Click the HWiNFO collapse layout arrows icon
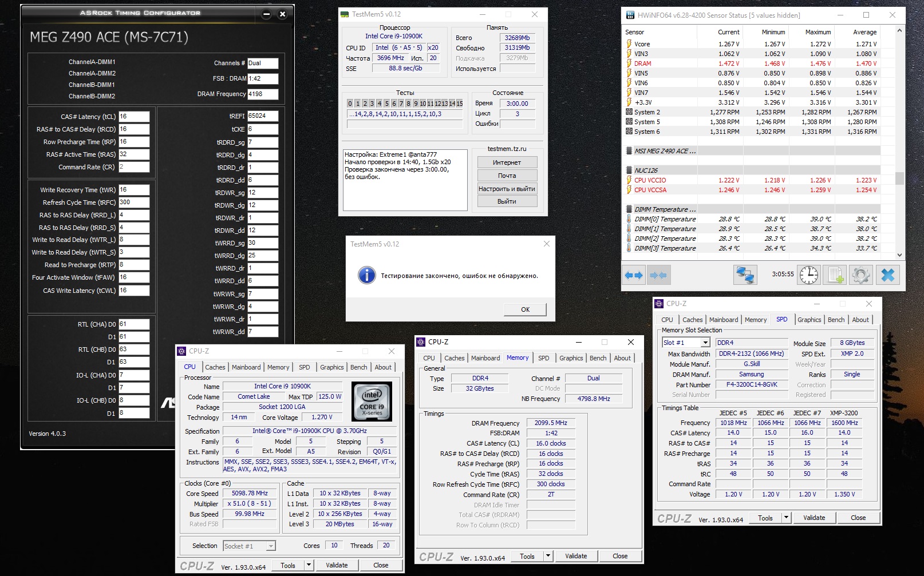 tap(658, 275)
